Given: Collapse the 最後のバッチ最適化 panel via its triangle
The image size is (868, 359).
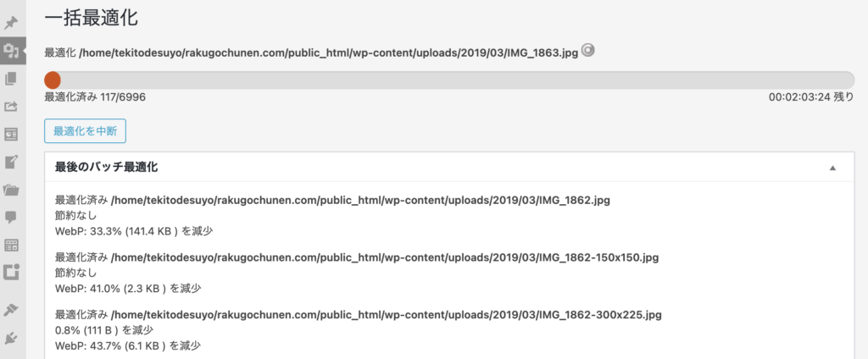Looking at the screenshot, I should 832,168.
